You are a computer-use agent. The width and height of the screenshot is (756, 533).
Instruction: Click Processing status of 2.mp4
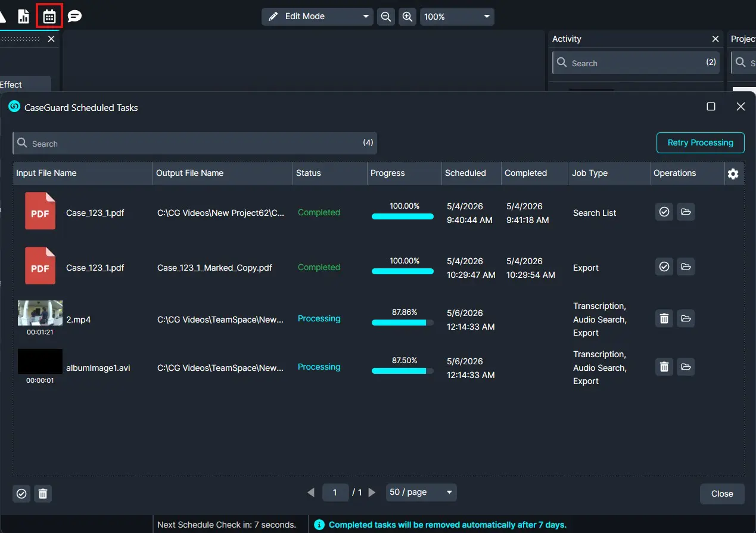click(x=319, y=318)
